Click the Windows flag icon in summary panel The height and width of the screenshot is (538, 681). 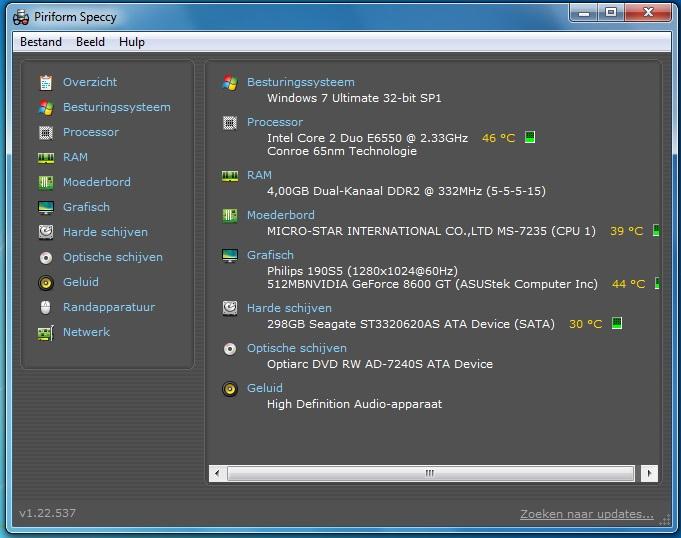230,83
